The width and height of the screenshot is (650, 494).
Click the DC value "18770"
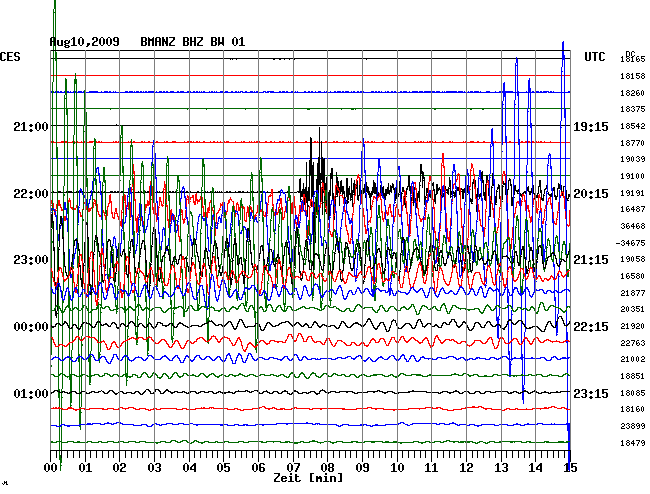coord(633,143)
